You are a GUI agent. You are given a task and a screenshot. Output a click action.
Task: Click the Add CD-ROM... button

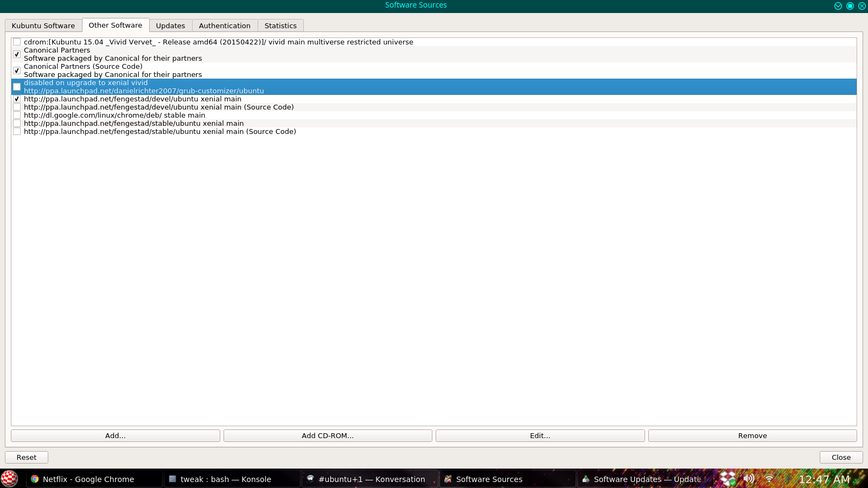[328, 435]
